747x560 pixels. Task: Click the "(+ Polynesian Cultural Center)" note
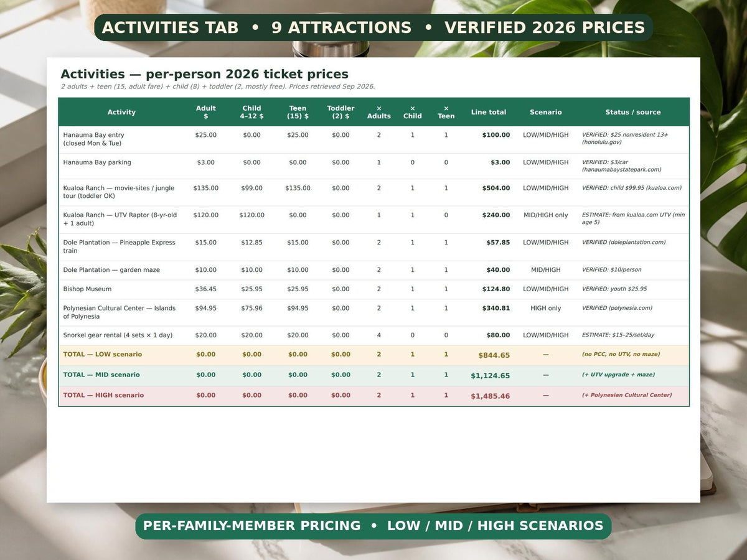tap(627, 396)
